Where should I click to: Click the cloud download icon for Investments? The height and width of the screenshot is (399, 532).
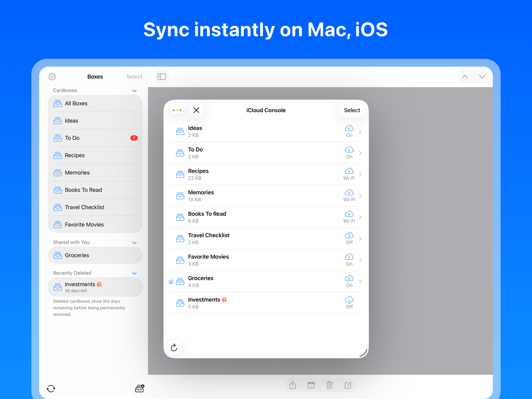pyautogui.click(x=349, y=300)
